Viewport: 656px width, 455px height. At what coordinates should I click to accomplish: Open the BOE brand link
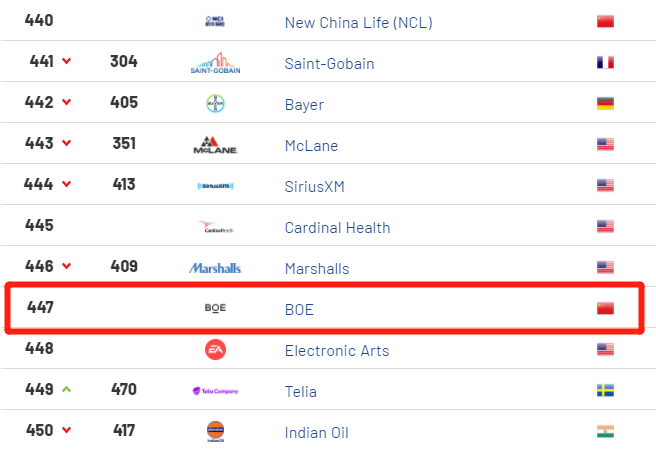(299, 309)
